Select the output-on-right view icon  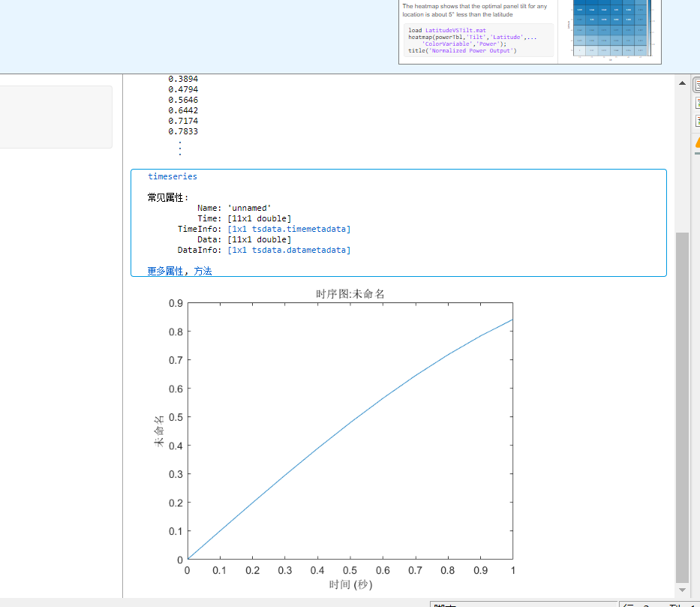pyautogui.click(x=697, y=84)
